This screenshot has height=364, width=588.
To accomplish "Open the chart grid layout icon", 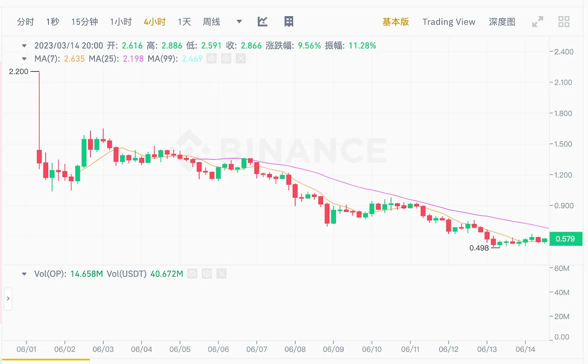I will tap(289, 21).
